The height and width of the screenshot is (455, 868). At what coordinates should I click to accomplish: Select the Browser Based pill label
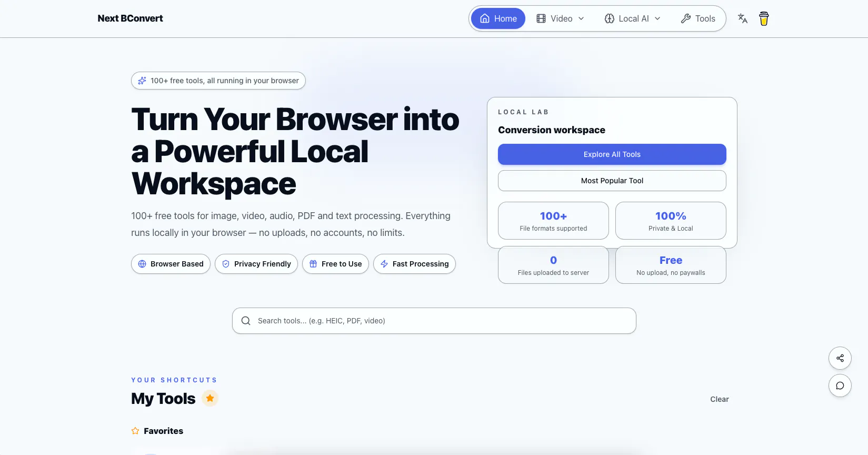pos(177,264)
